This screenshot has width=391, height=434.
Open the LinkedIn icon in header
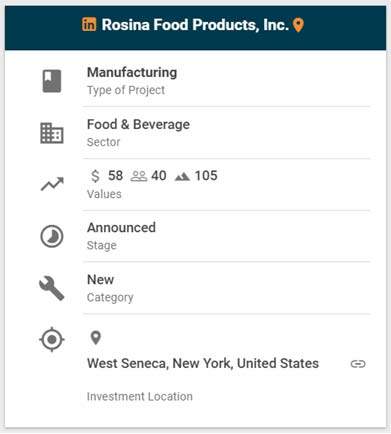point(89,24)
